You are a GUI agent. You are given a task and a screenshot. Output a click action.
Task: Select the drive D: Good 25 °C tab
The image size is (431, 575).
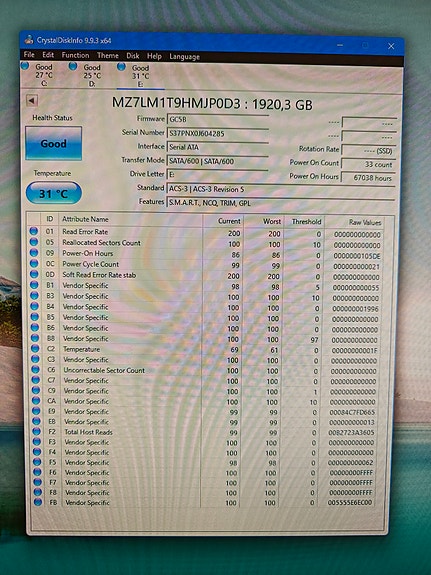coord(87,75)
